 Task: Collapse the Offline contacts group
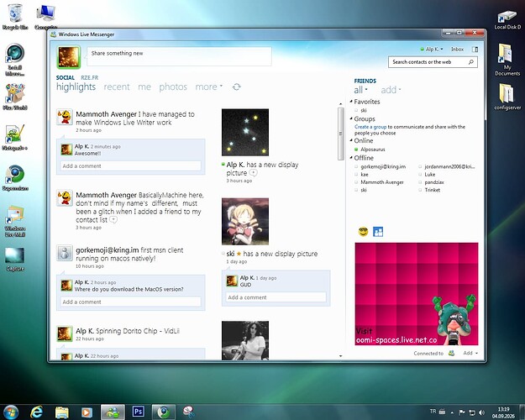(x=351, y=157)
